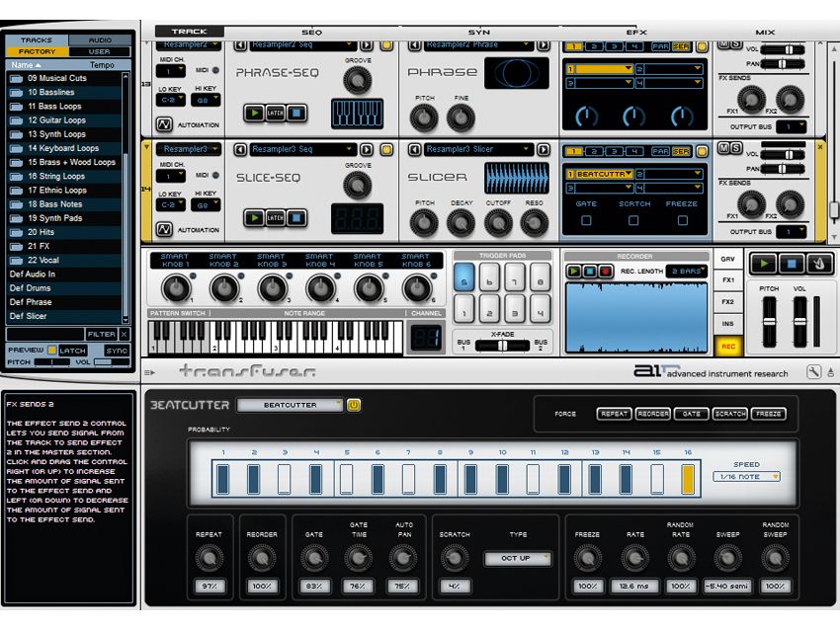This screenshot has width=840, height=630.
Task: Open the Resampler3 track name dropdown
Action: (188, 149)
